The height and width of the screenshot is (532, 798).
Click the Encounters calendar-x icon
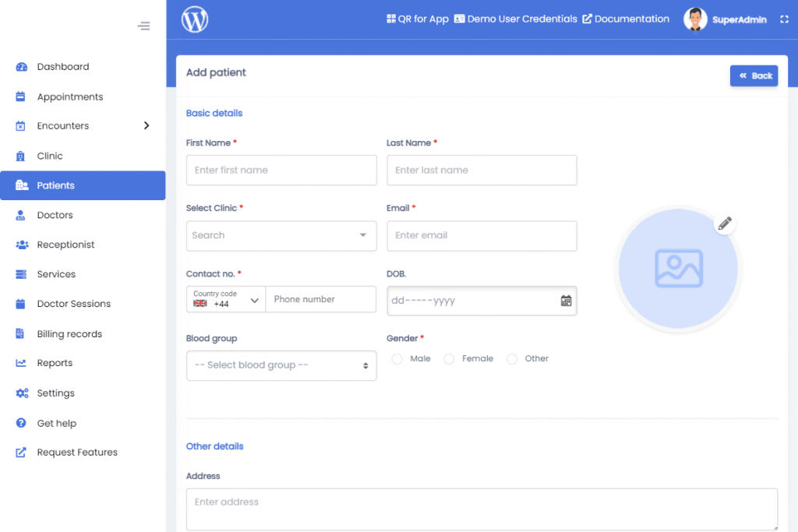point(20,125)
